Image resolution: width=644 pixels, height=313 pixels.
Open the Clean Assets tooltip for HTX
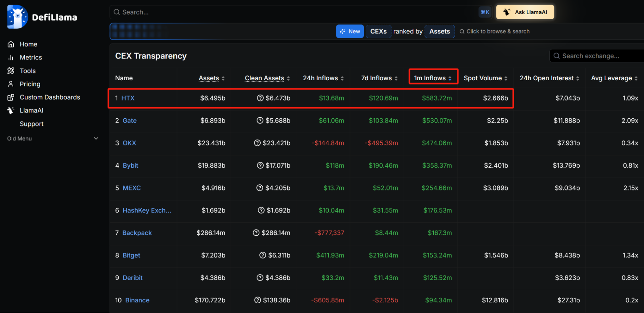tap(260, 98)
